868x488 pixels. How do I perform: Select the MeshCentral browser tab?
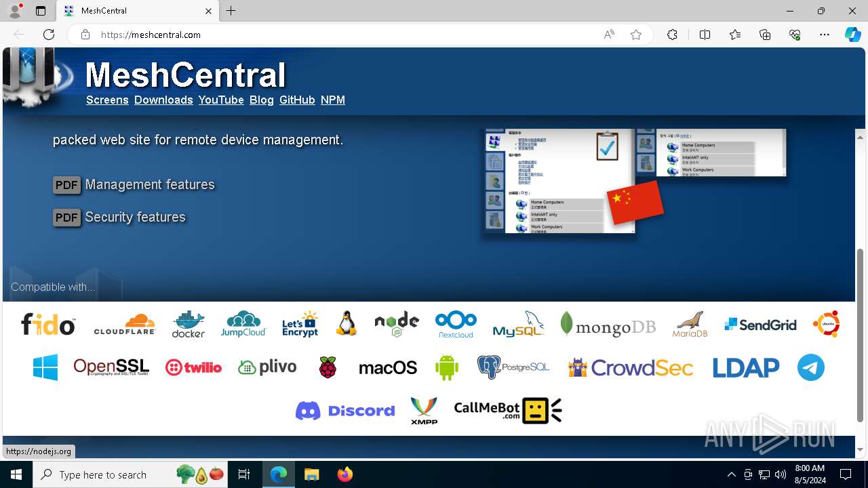tap(138, 11)
